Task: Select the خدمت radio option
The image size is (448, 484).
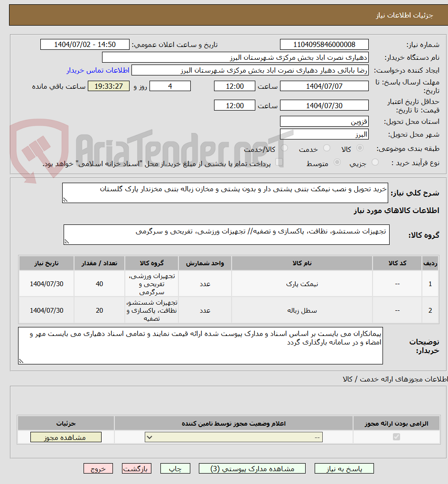Action: [x=327, y=148]
